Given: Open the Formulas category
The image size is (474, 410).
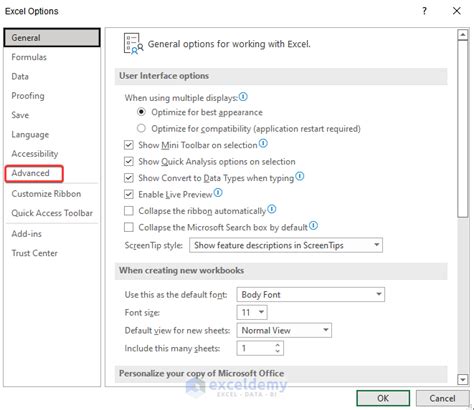Looking at the screenshot, I should click(52, 57).
